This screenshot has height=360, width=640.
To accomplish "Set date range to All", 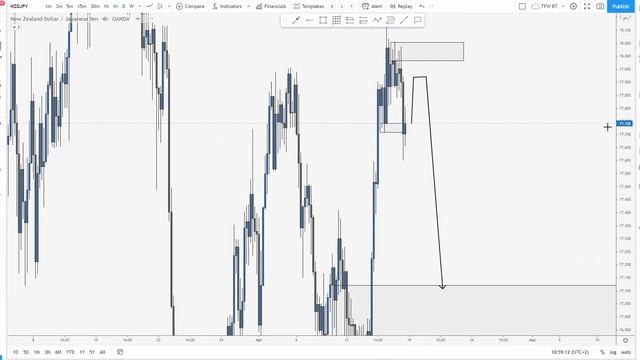I will click(102, 352).
